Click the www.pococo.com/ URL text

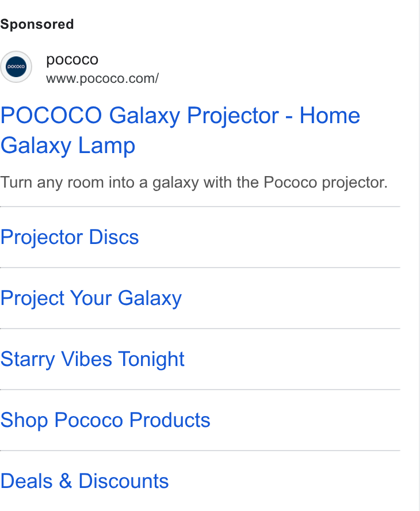(x=102, y=78)
